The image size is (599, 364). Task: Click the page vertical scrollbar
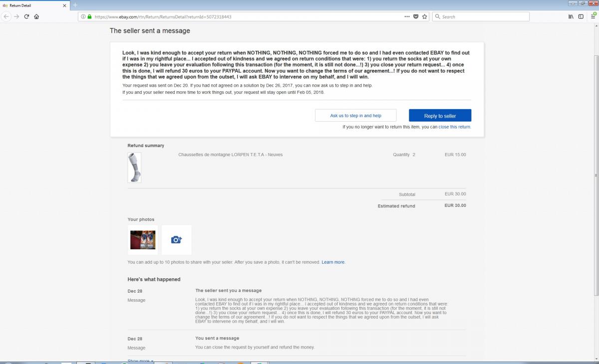pyautogui.click(x=596, y=175)
